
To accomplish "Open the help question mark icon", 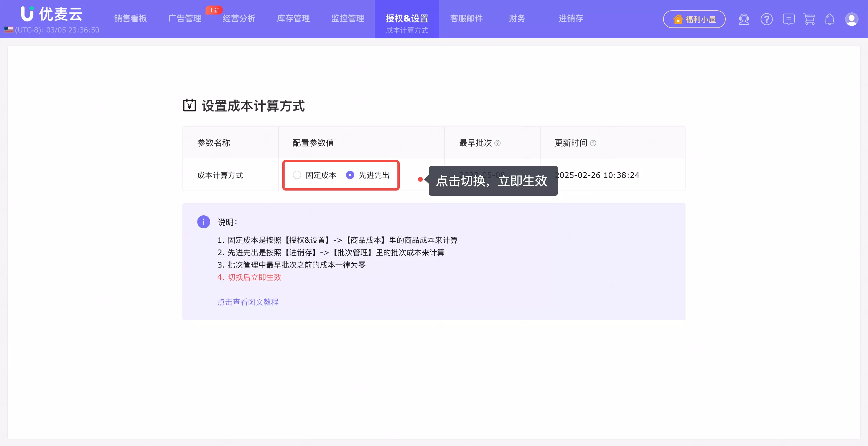I will click(x=766, y=19).
